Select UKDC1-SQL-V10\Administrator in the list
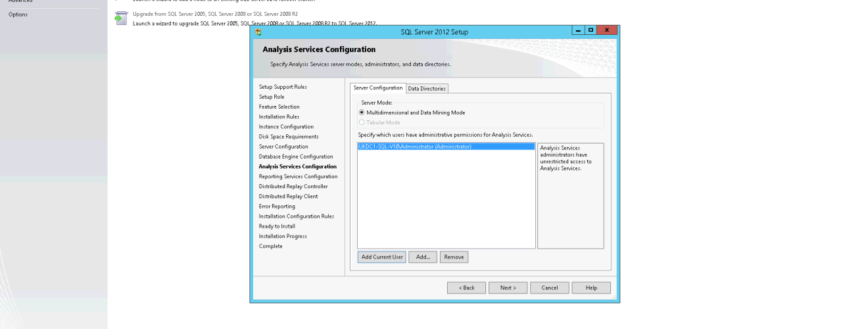The image size is (868, 329). click(446, 147)
